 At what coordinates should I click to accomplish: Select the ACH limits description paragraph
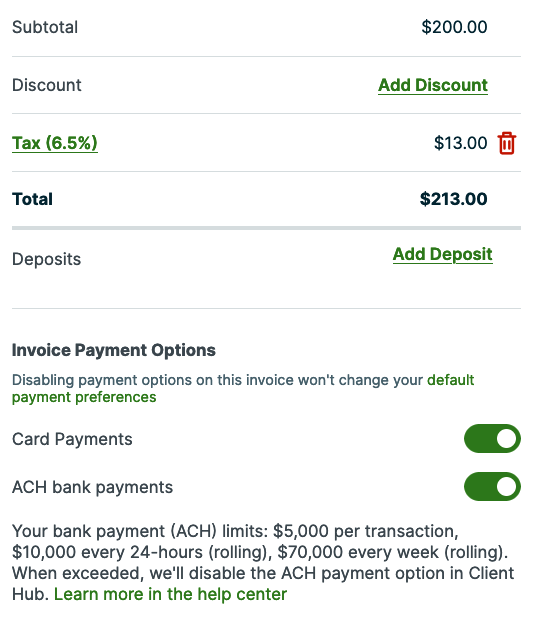tap(263, 562)
